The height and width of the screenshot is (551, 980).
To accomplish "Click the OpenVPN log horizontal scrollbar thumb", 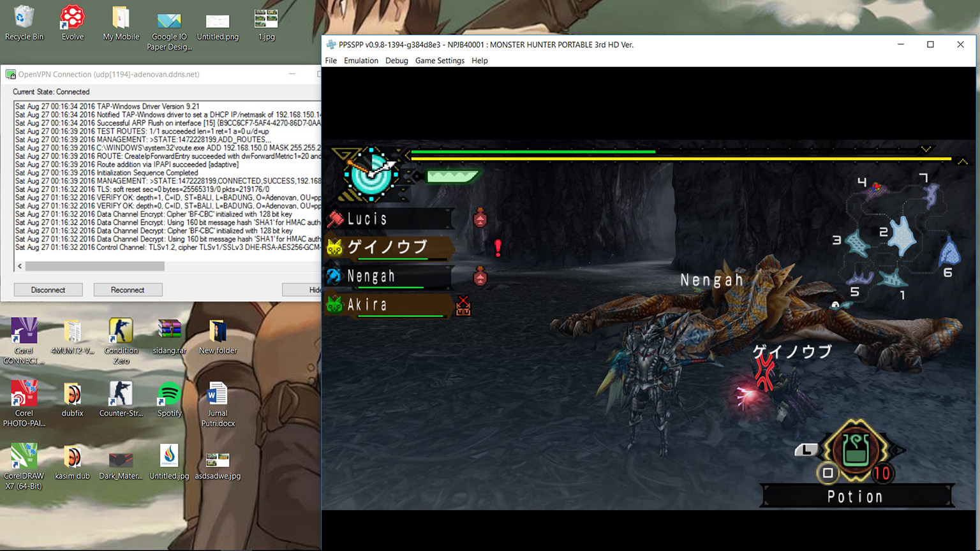I will click(94, 266).
